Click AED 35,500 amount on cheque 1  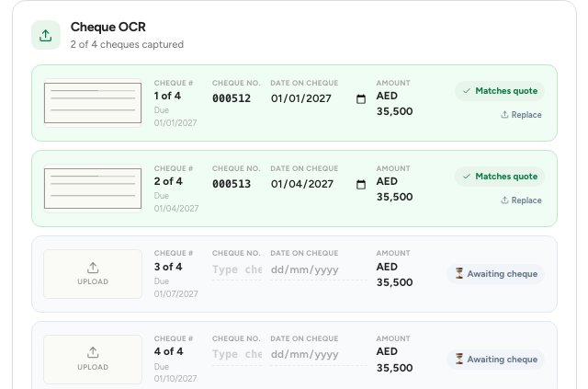394,104
